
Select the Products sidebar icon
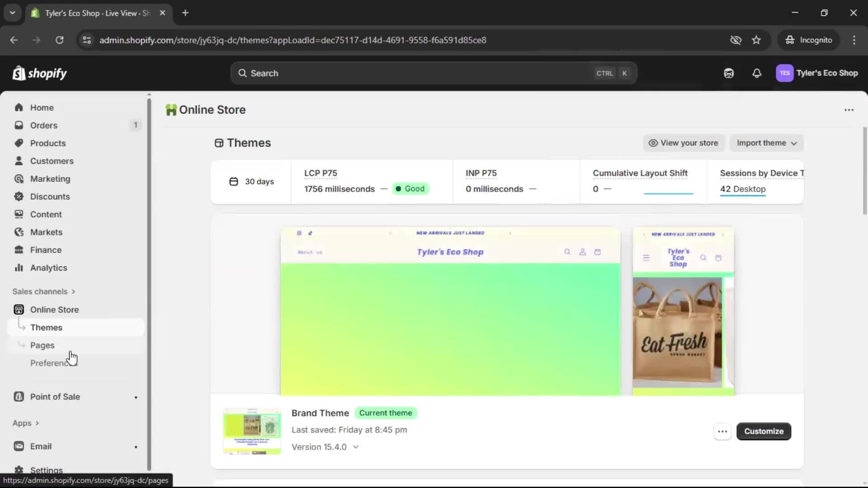(x=19, y=143)
